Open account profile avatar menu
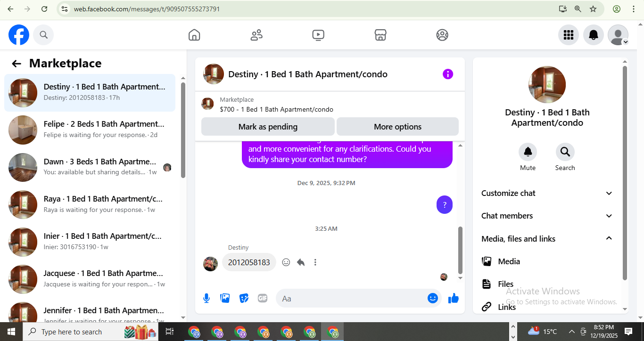The image size is (644, 341). (618, 35)
